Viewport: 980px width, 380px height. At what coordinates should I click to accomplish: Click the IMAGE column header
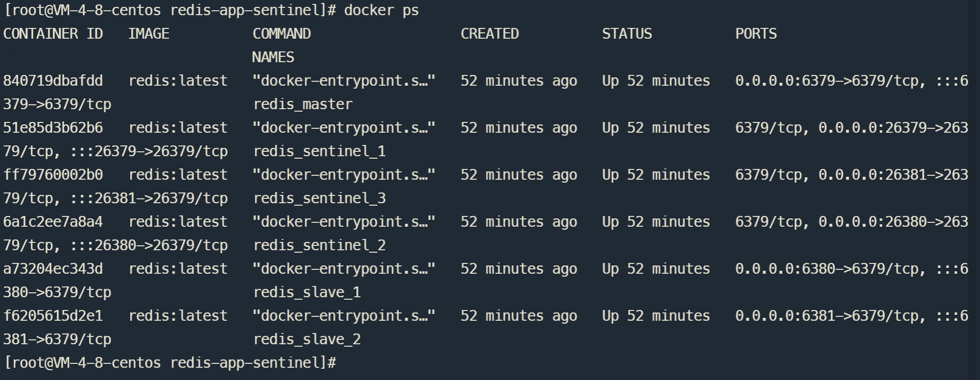click(149, 34)
